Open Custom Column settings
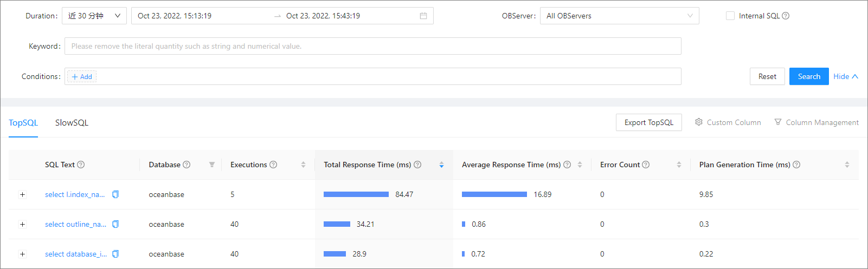Screen dimensions: 868x269 (728, 122)
